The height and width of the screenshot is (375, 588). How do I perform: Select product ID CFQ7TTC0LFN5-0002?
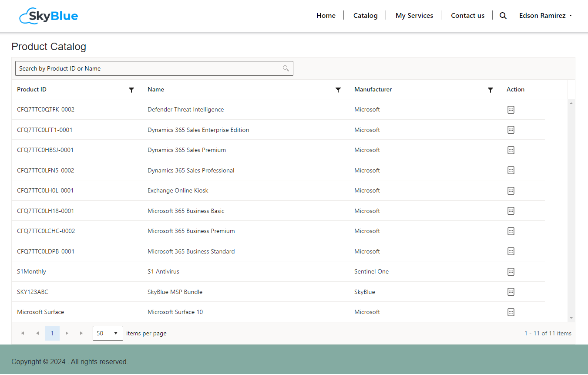[46, 170]
